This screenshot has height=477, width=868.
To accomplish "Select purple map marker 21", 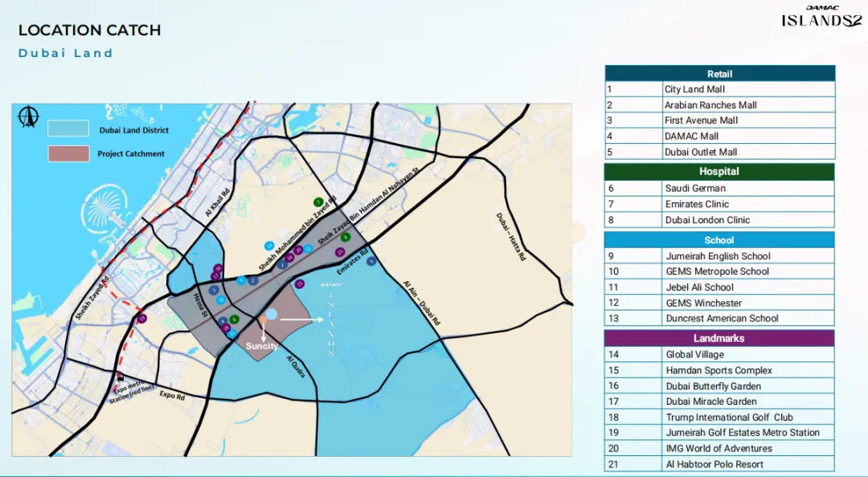I will coord(340,252).
